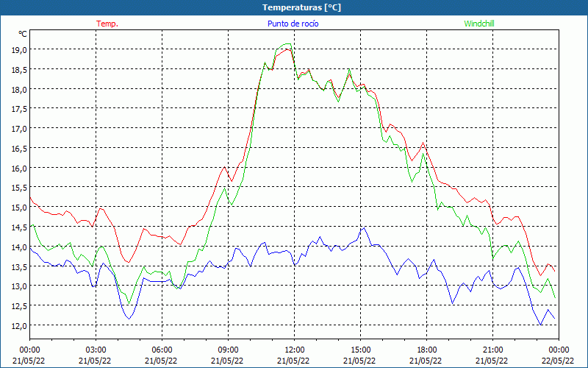The height and width of the screenshot is (368, 588).
Task: Click the red temperature peak near 12:00
Action: (287, 49)
